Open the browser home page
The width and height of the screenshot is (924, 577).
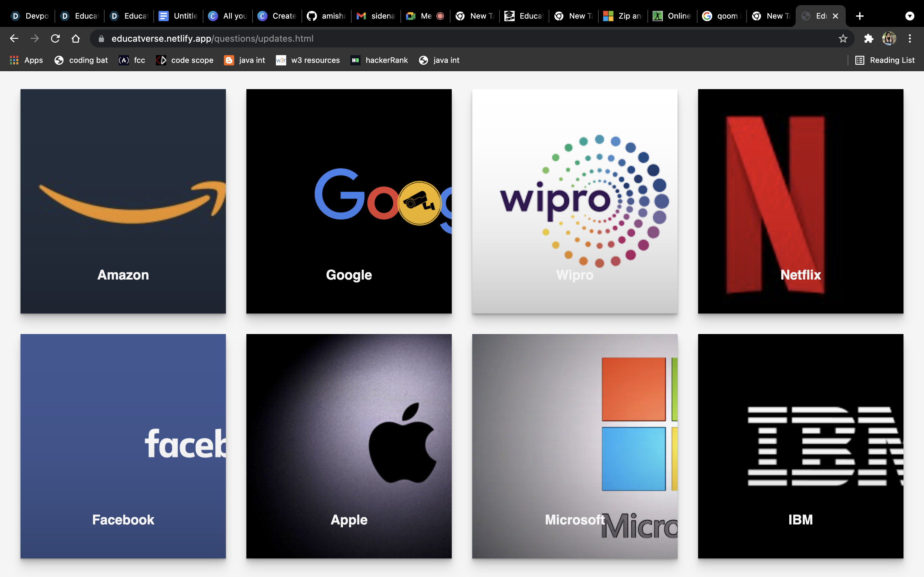click(x=76, y=38)
